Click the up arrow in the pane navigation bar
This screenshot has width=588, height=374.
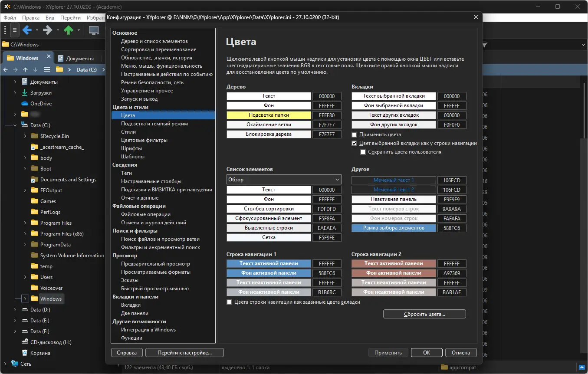tap(25, 69)
